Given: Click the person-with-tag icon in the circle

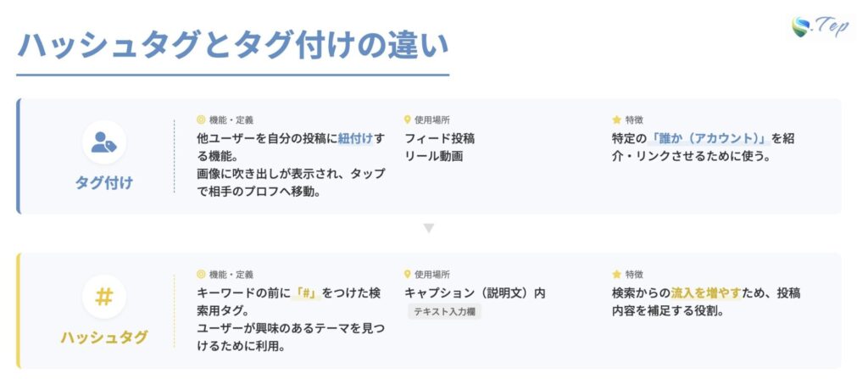Looking at the screenshot, I should point(104,143).
